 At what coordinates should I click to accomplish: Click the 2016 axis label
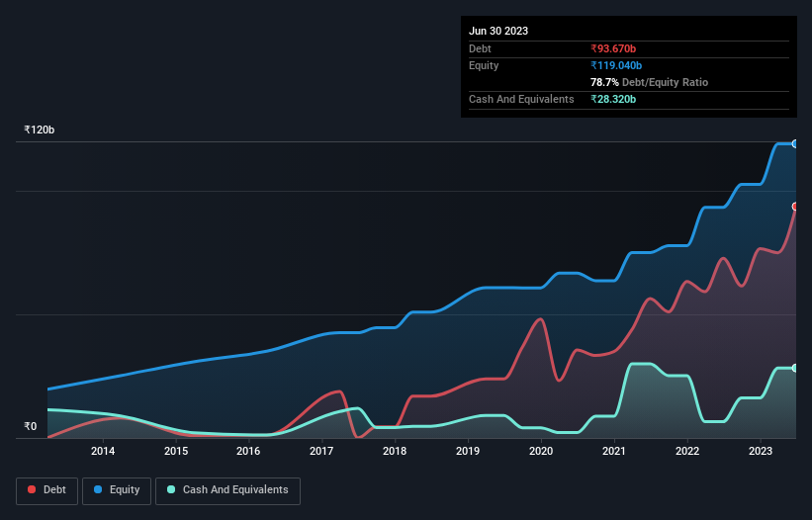248,451
